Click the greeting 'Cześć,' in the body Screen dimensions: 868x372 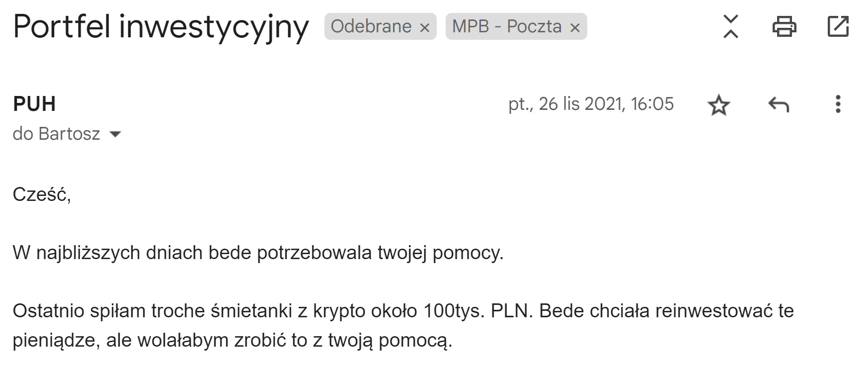(42, 194)
